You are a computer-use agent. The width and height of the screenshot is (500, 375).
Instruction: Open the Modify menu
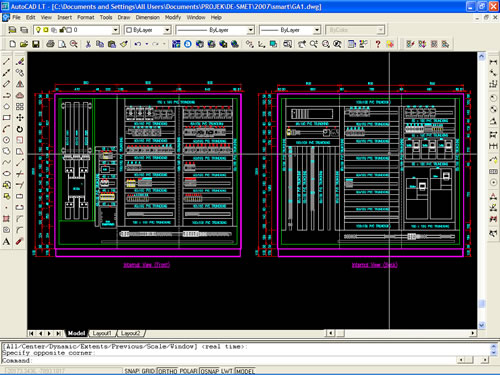pyautogui.click(x=173, y=17)
